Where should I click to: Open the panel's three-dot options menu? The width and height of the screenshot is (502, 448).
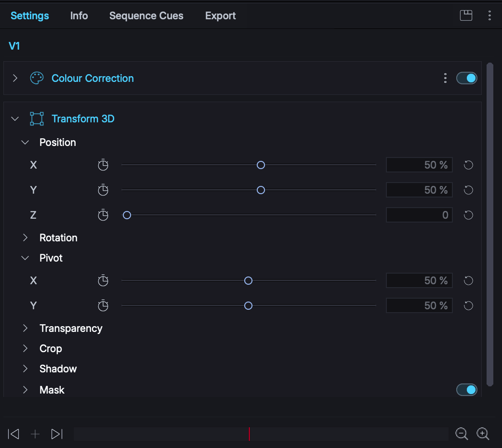[x=489, y=15]
